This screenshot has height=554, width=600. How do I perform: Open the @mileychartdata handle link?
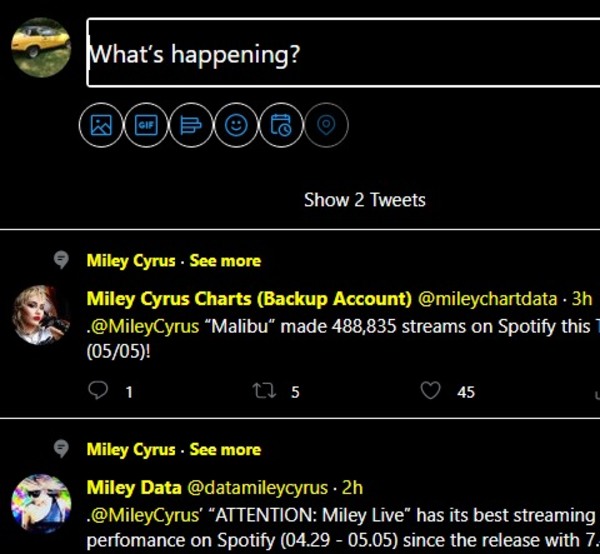click(x=487, y=299)
